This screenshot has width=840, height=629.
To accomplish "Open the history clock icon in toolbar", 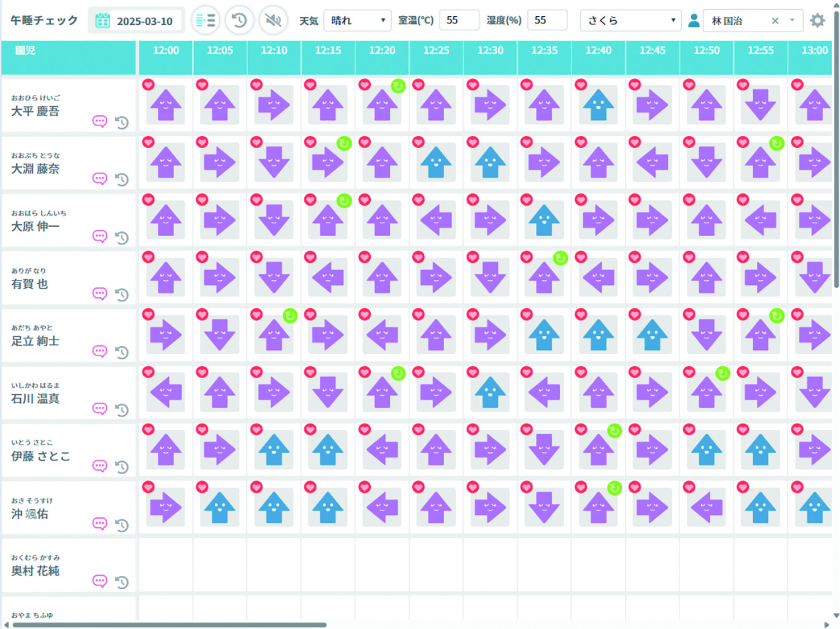I will click(x=239, y=21).
